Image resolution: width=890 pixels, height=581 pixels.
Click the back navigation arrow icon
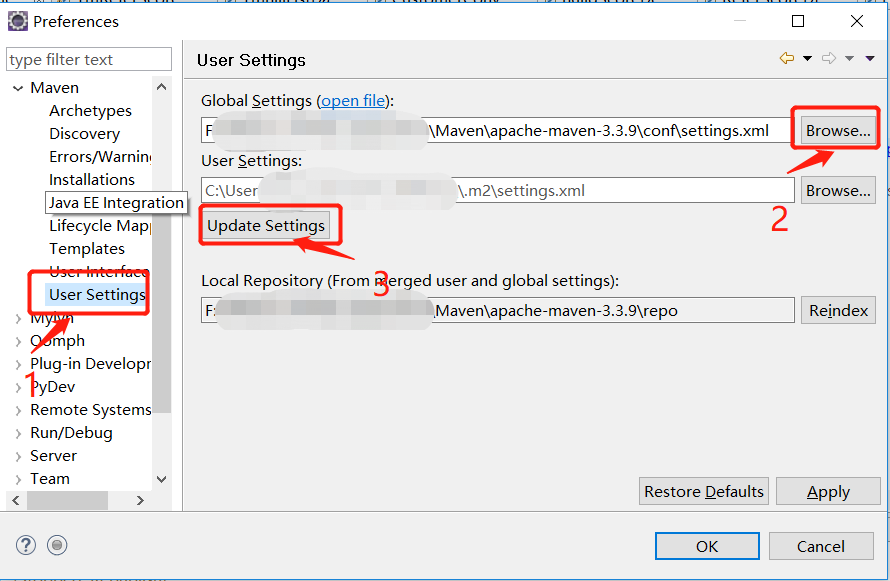point(787,58)
